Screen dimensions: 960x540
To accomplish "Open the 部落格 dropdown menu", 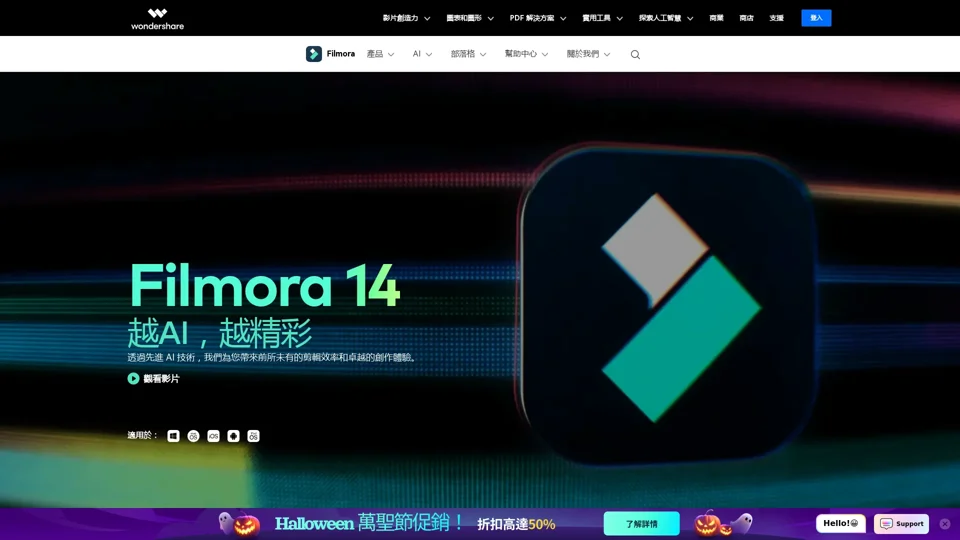I will point(468,54).
